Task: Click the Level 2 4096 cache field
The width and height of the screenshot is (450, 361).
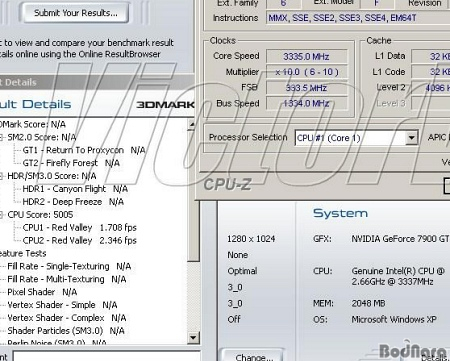Action: [431, 88]
